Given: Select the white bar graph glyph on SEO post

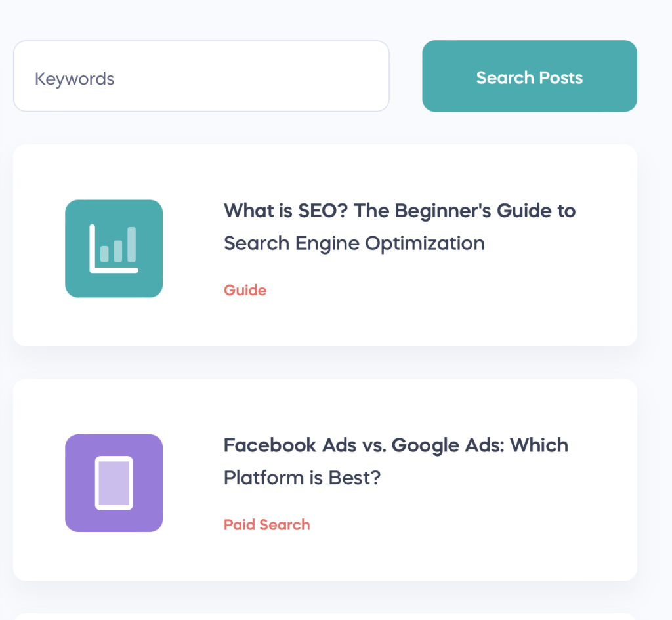Looking at the screenshot, I should tap(114, 249).
